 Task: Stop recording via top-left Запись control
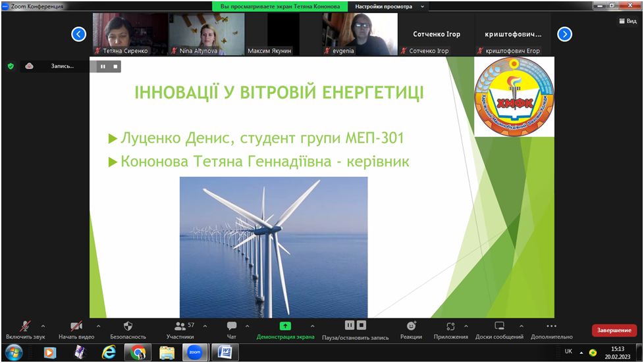pyautogui.click(x=115, y=66)
